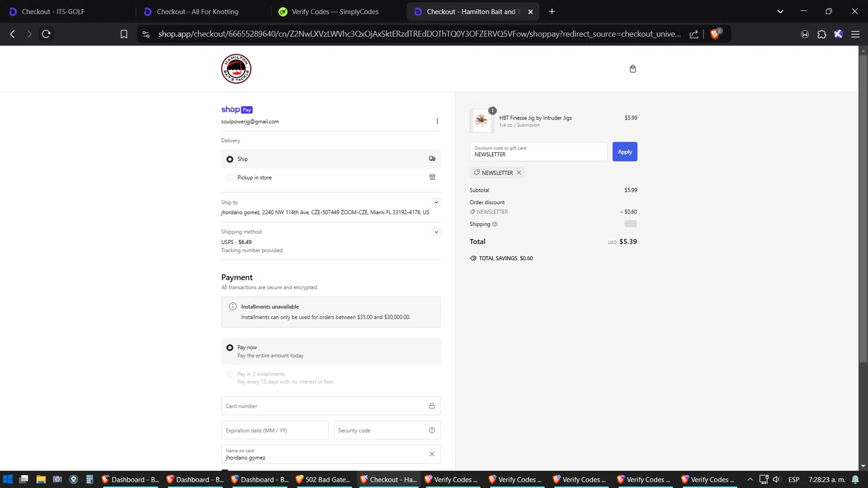The image size is (868, 488).
Task: Click the taskbar volume icon
Action: coord(777,479)
